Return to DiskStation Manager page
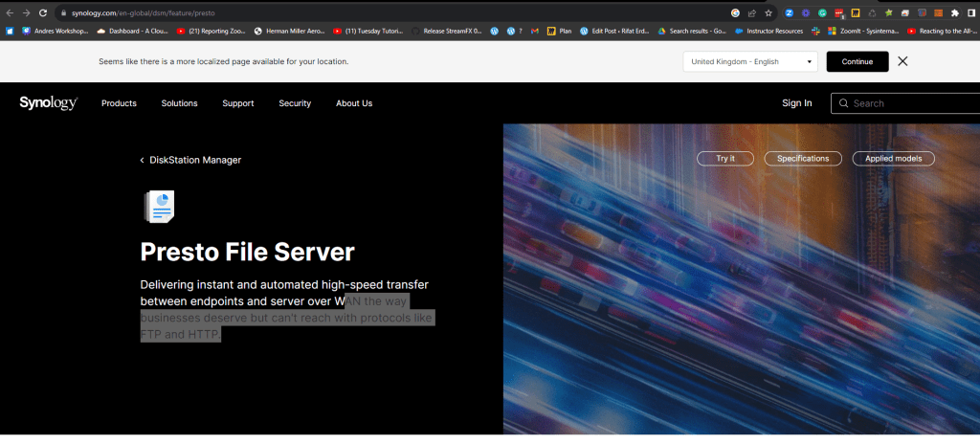This screenshot has width=980, height=444. click(x=190, y=160)
